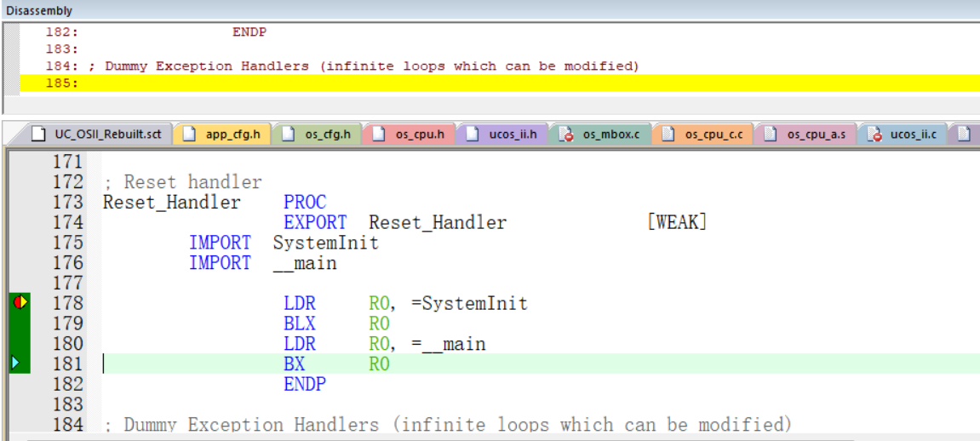Click the file icon on os_cpu_c.c tab
The width and height of the screenshot is (980, 441).
668,135
